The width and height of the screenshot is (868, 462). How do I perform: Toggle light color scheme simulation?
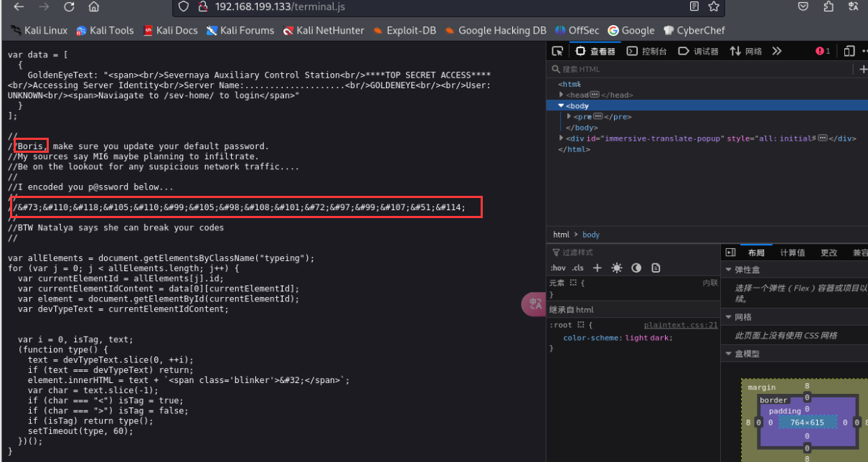tap(617, 268)
